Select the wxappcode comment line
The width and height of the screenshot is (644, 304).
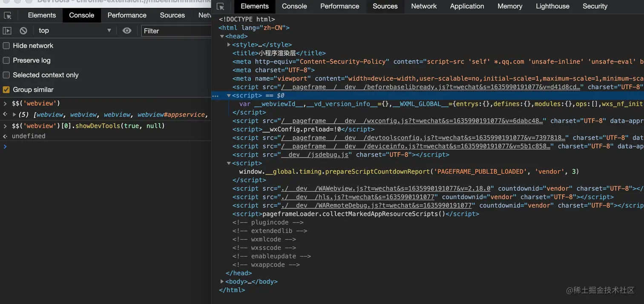pos(266,265)
